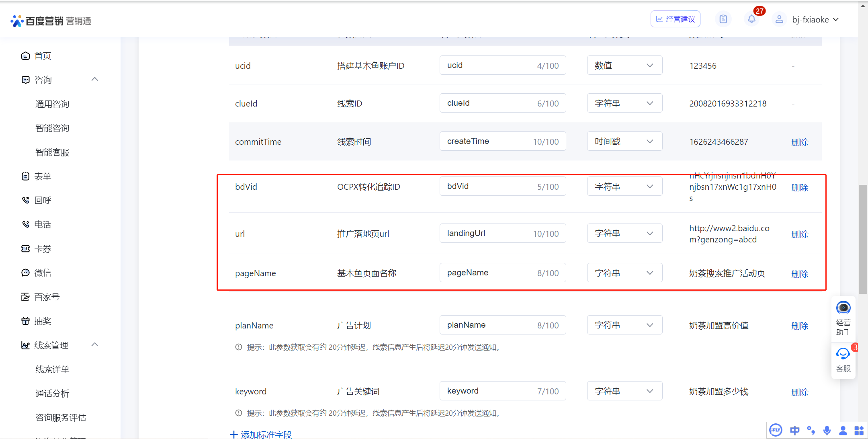Image resolution: width=868 pixels, height=439 pixels.
Task: Collapse the 咨询 sidebar section
Action: [95, 79]
